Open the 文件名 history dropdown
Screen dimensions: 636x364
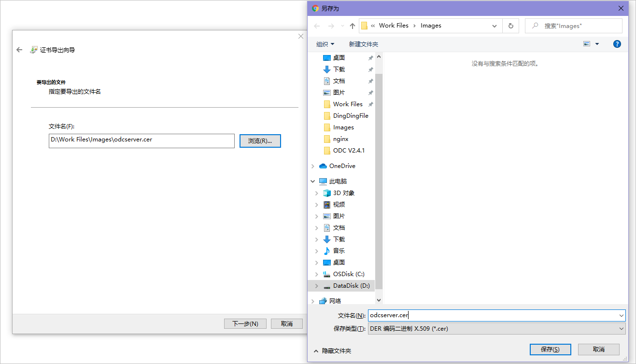click(621, 315)
